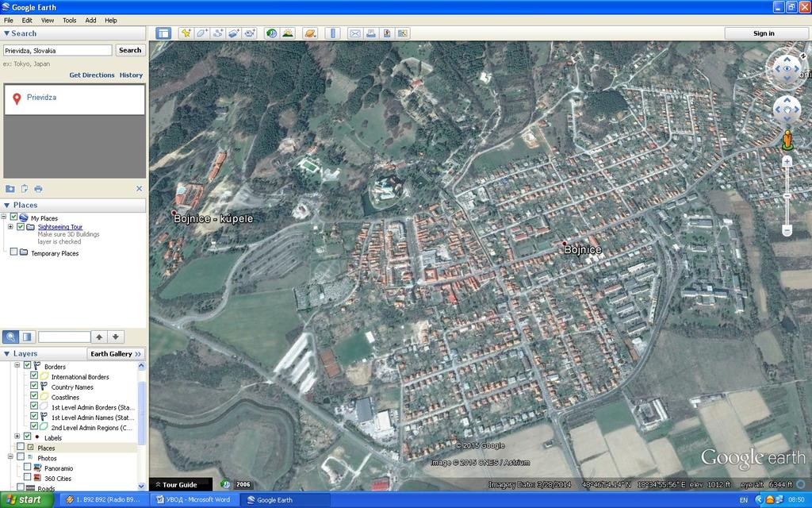
Task: Open the planet switcher (Saturn icon)
Action: 310,33
